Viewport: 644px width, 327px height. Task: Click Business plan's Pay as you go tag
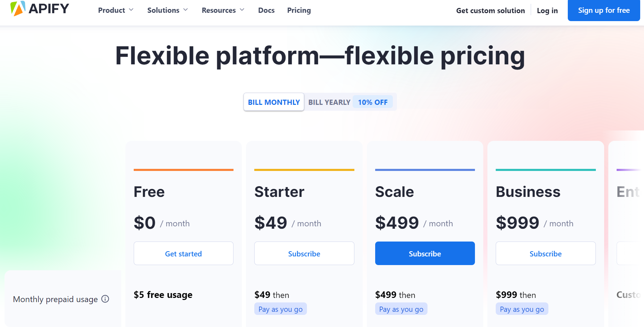(522, 309)
